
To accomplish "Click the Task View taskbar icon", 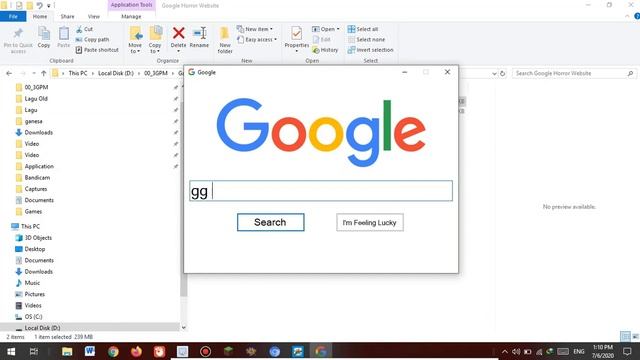I will pyautogui.click(x=34, y=351).
